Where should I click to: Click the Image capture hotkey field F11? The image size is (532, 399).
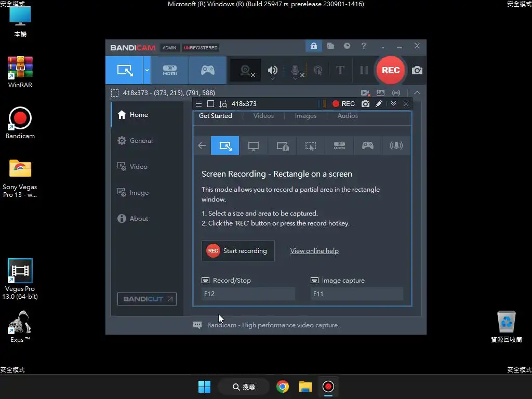357,294
